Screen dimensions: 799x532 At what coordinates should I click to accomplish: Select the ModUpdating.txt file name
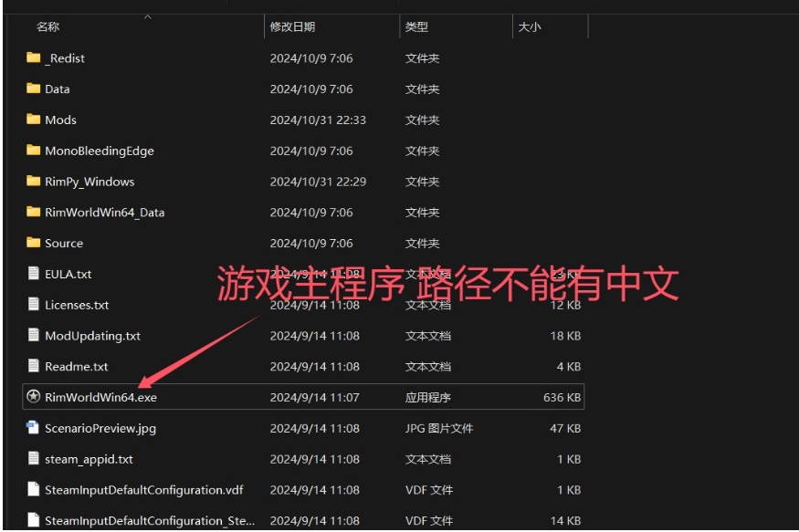tap(93, 336)
